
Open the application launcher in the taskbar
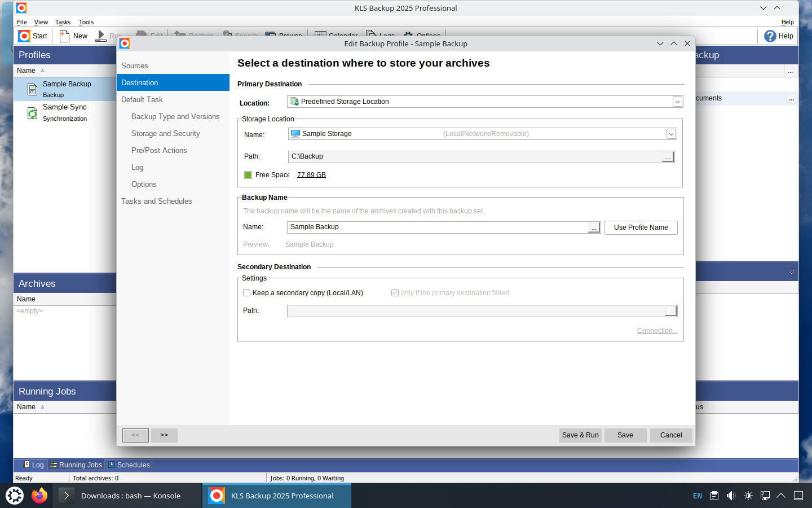tap(15, 496)
